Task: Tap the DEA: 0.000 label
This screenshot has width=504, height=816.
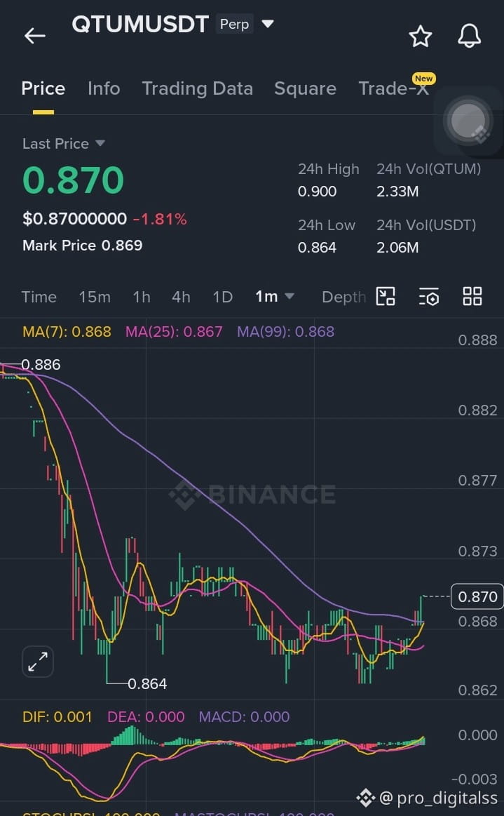Action: (146, 717)
